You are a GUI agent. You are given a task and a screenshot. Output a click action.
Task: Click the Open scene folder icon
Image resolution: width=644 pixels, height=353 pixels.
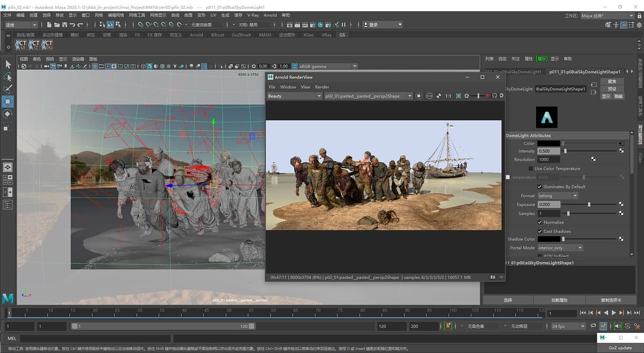click(56, 25)
